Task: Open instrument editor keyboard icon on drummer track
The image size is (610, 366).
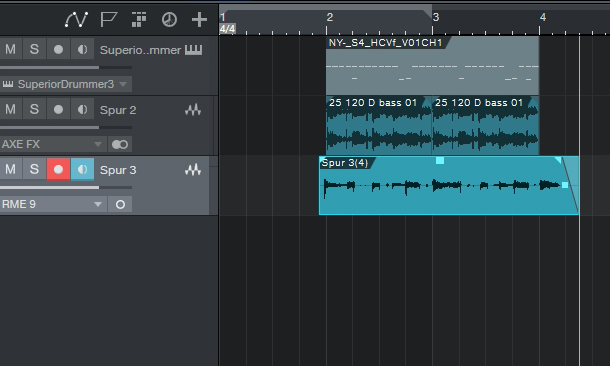Action: [x=193, y=50]
